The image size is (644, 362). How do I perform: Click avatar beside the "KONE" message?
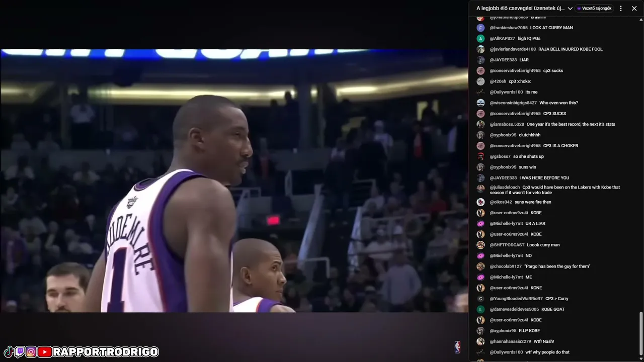point(480,288)
